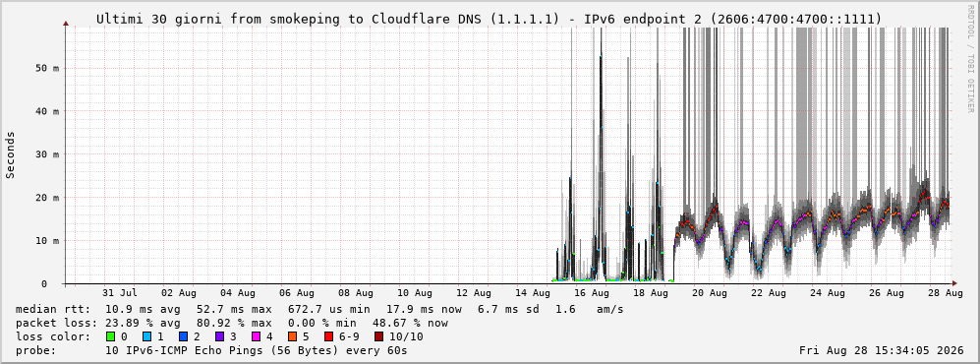
Task: Click the Seconds y-axis title
Action: [x=10, y=155]
